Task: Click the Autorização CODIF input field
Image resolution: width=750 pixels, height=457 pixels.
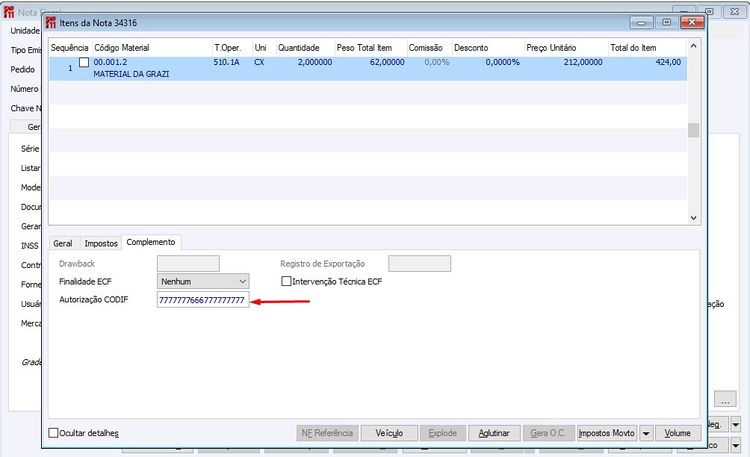Action: click(203, 300)
